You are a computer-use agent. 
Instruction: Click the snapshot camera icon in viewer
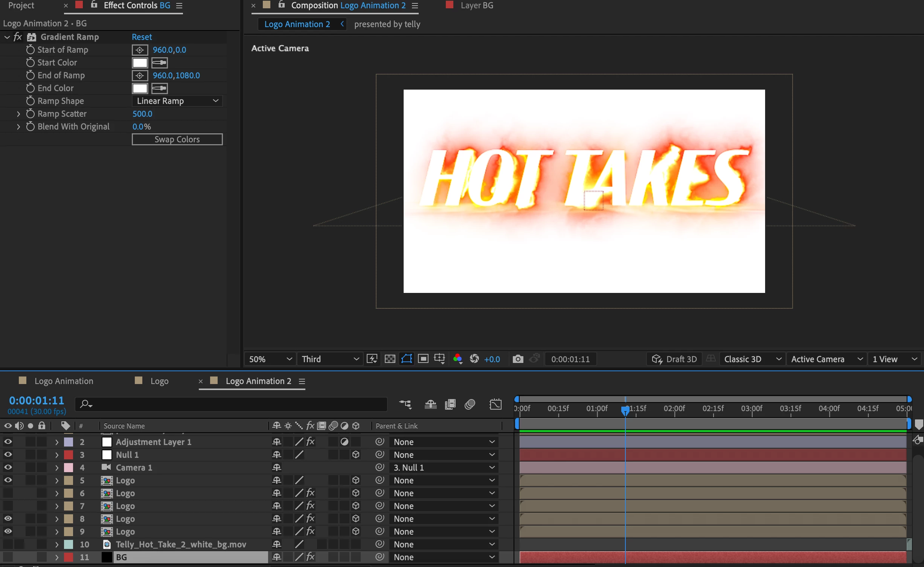click(518, 359)
